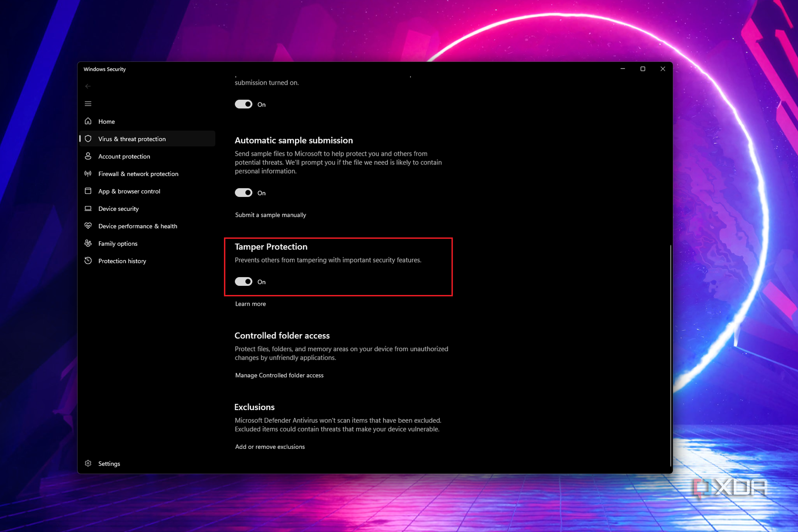
Task: Open the Family options label in sidebar
Action: (x=118, y=243)
